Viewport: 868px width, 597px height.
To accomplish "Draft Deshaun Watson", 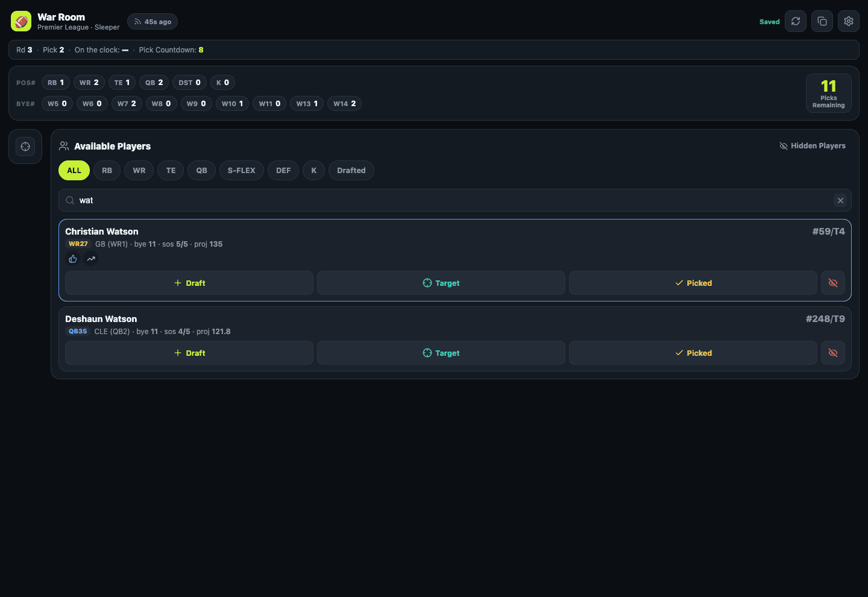I will (x=189, y=353).
